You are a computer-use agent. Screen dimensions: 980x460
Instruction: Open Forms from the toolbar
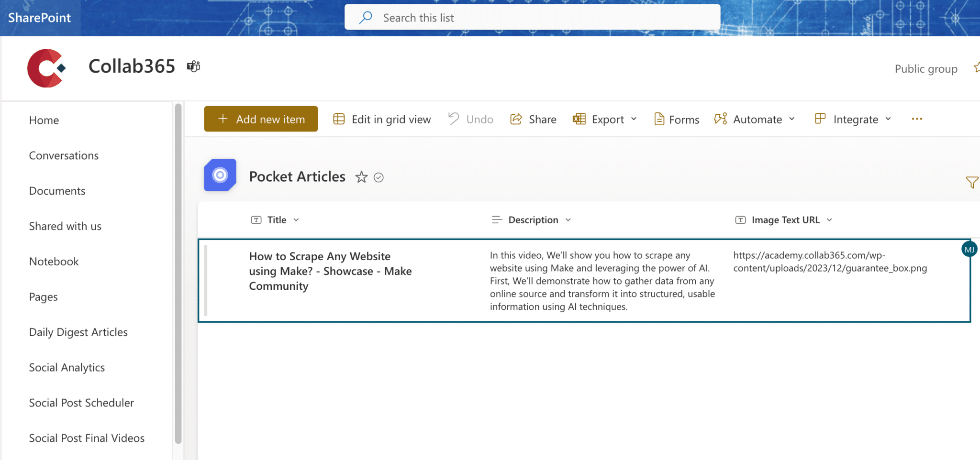(675, 119)
